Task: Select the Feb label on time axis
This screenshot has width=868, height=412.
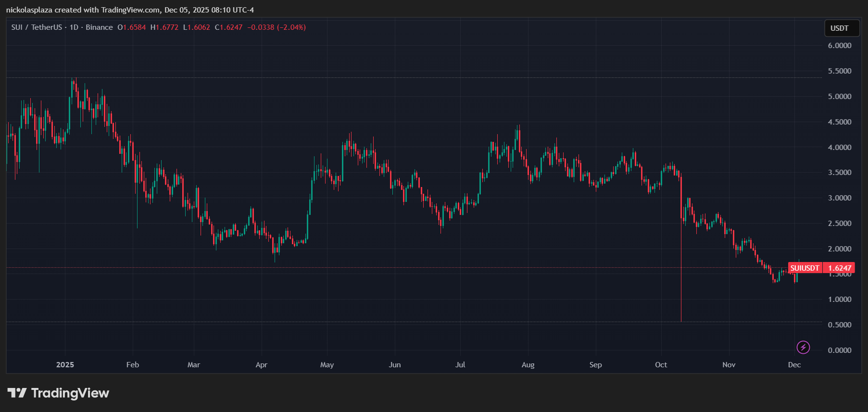Action: point(133,365)
